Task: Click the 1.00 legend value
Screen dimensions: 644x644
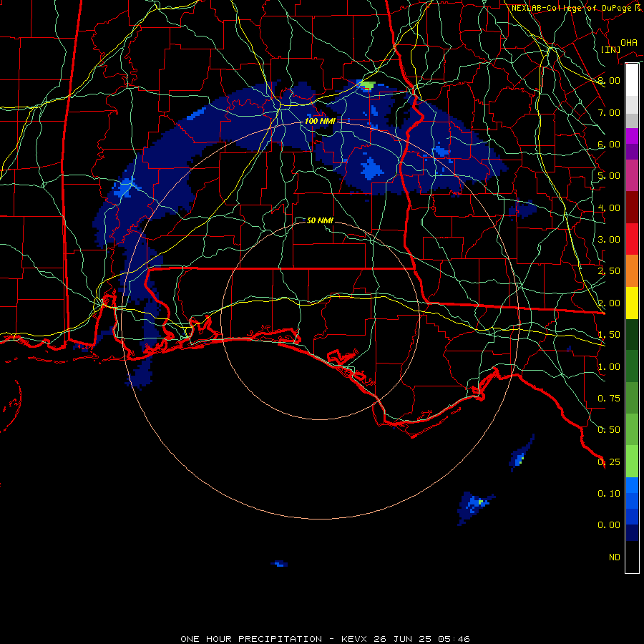Action: (x=609, y=367)
